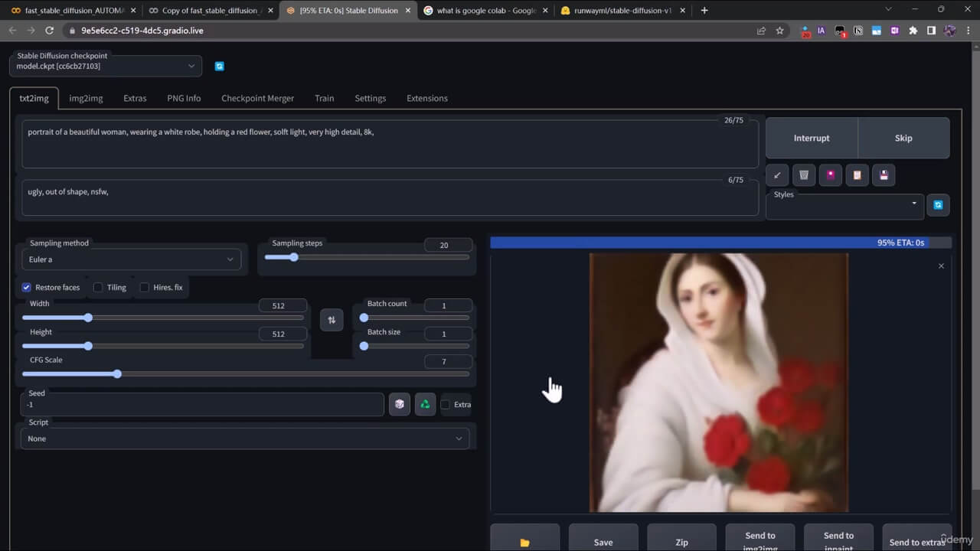Click the CFG Scale slider handle
980x551 pixels.
117,374
